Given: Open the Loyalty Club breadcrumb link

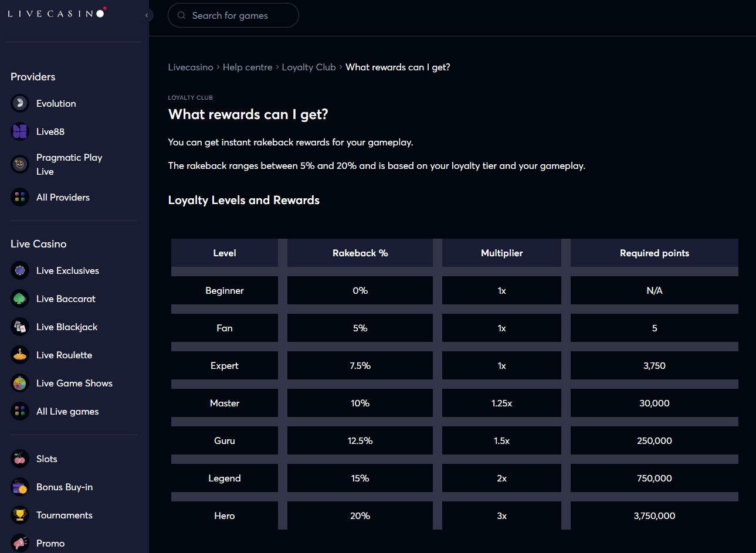Looking at the screenshot, I should 308,67.
